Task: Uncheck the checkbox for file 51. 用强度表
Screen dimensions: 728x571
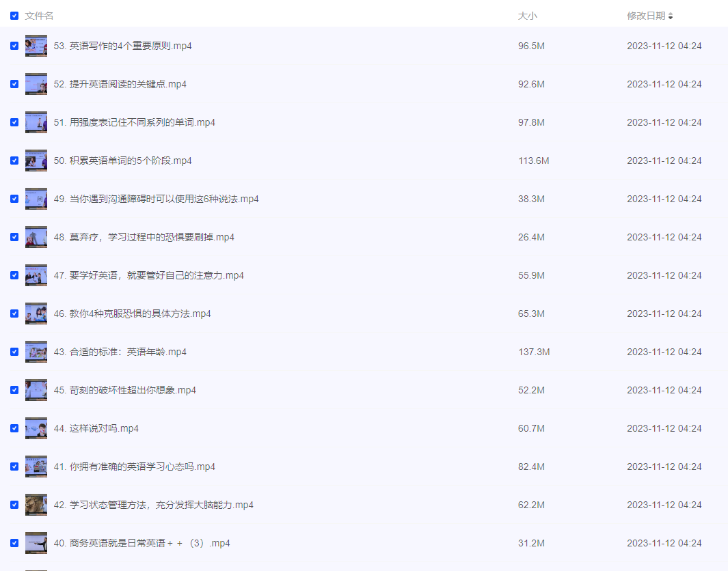Action: coord(14,122)
